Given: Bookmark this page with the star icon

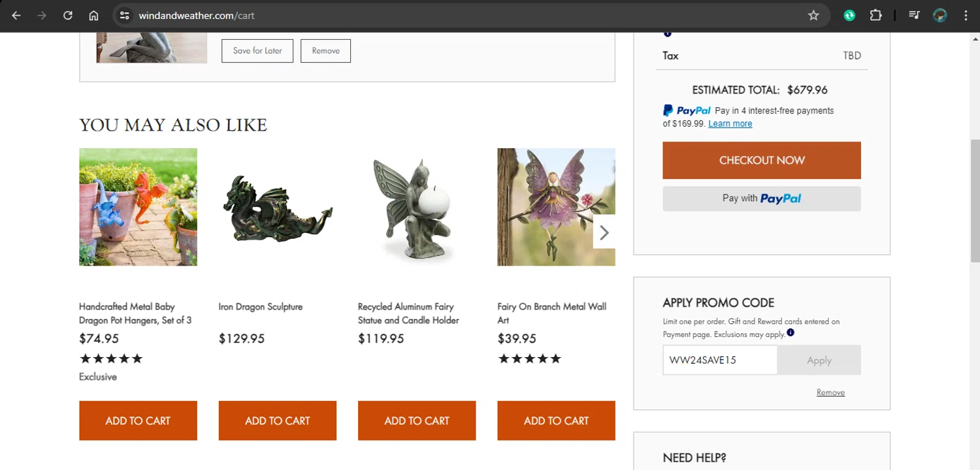Looking at the screenshot, I should [813, 16].
